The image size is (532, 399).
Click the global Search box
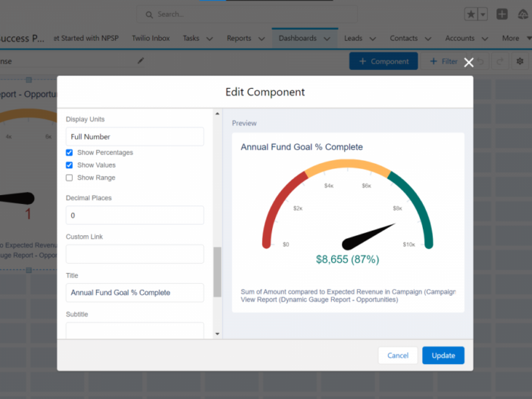click(247, 14)
